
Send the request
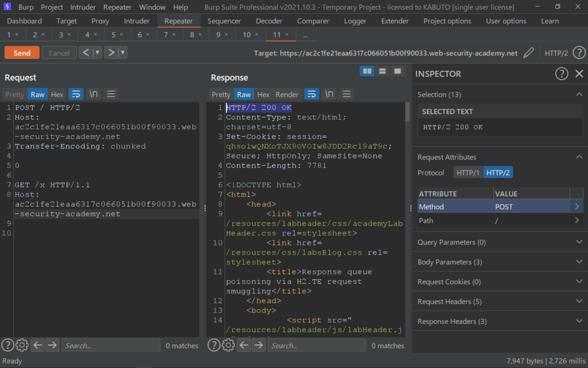tap(22, 53)
